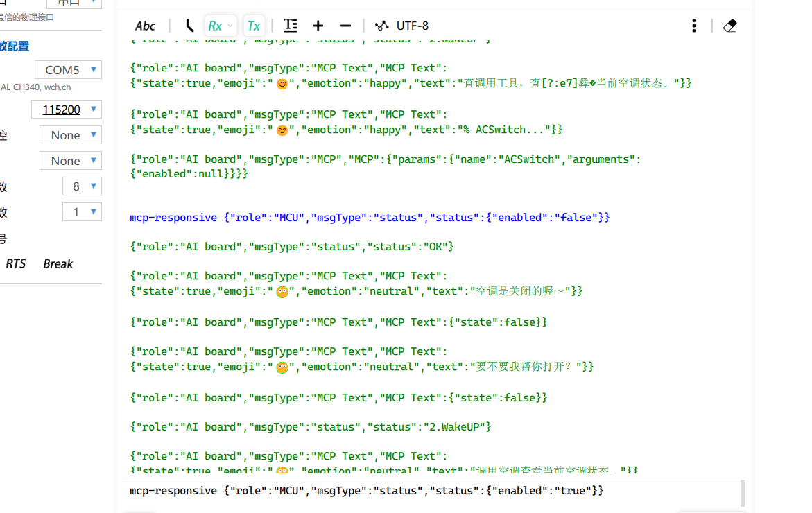
Task: Click the scrollbar beside the send box
Action: [x=743, y=493]
